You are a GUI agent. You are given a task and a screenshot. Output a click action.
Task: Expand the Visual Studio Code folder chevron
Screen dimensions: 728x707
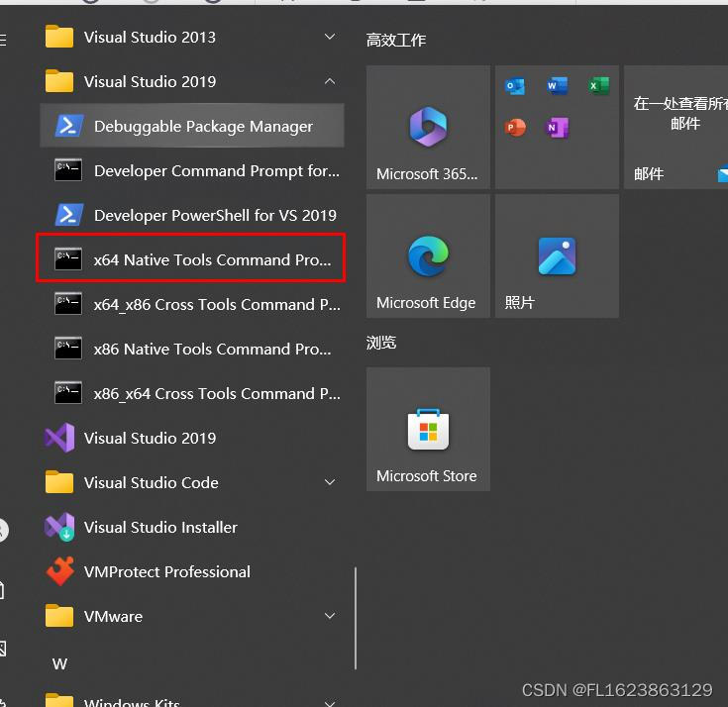[x=330, y=482]
